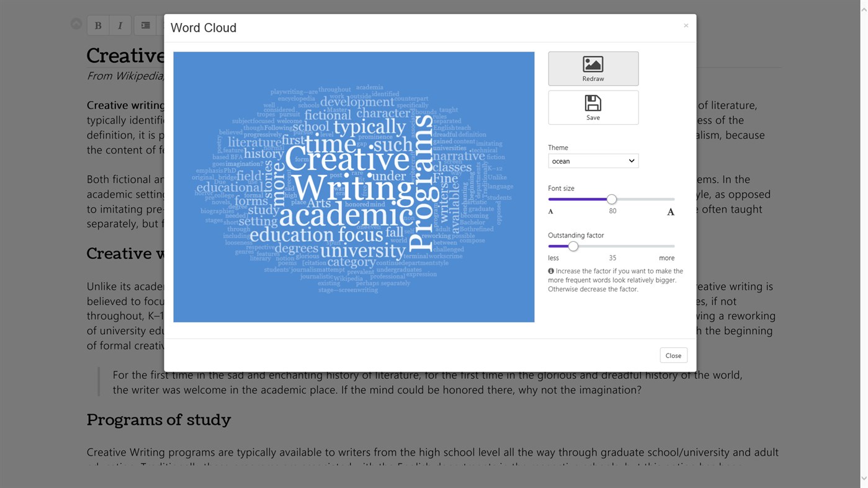Click the scrollbar up arrow
The height and width of the screenshot is (488, 868).
864,10
